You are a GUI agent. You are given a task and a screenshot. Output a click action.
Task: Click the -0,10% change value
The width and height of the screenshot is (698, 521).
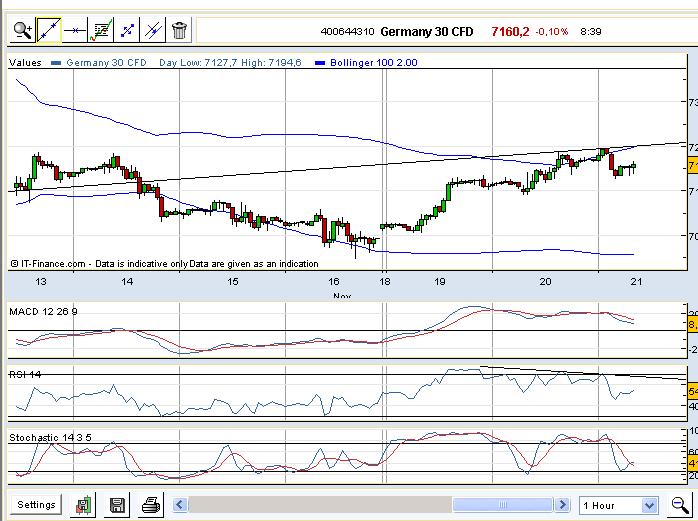(552, 32)
